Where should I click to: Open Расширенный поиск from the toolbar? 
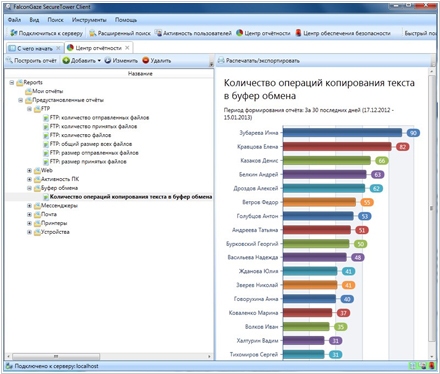120,33
